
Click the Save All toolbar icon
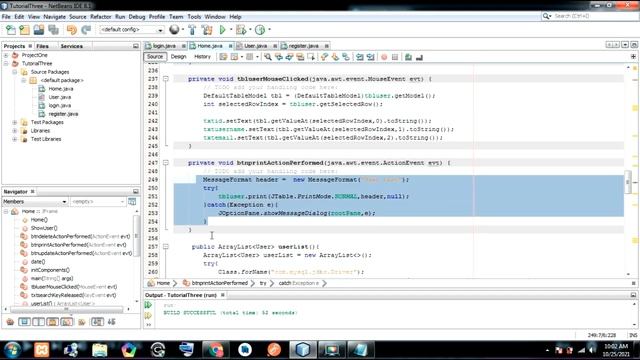click(x=53, y=30)
